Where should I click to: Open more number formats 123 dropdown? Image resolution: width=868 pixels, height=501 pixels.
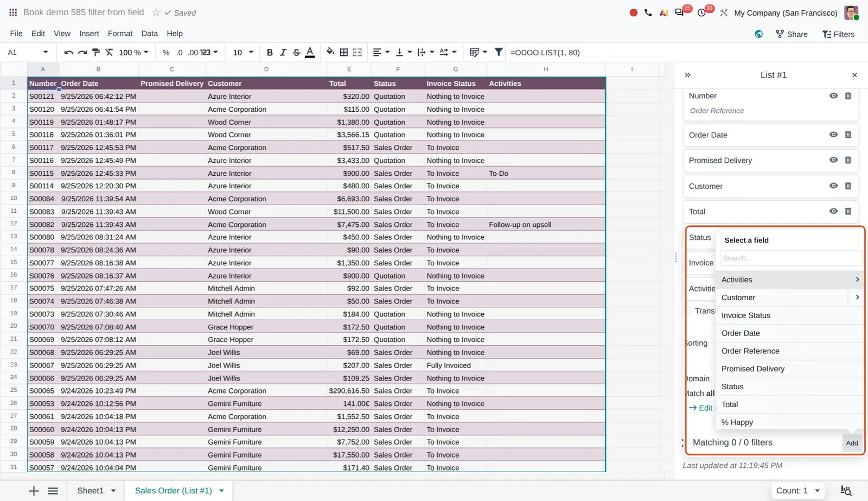click(x=209, y=52)
